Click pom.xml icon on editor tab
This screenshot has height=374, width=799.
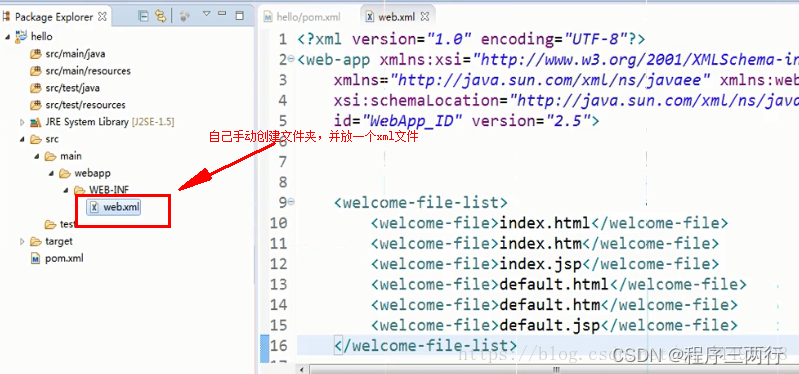[x=268, y=17]
